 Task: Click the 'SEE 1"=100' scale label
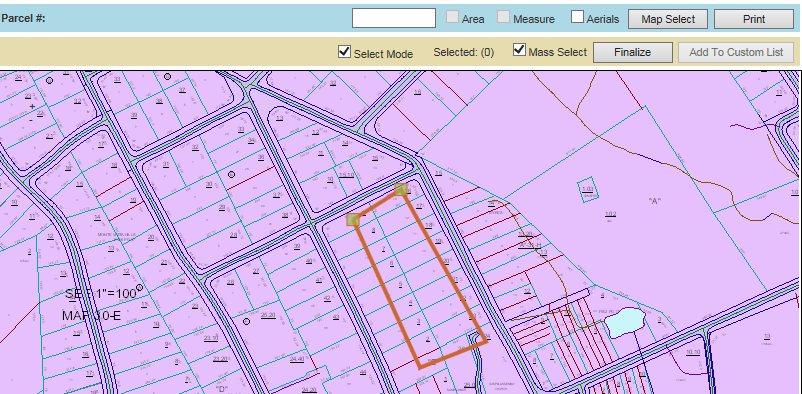pyautogui.click(x=101, y=294)
